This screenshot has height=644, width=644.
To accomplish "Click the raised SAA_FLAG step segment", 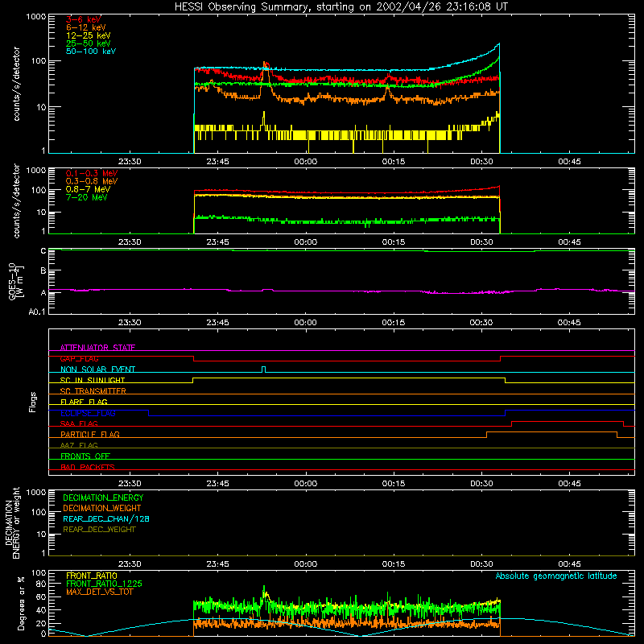I will (x=568, y=422).
